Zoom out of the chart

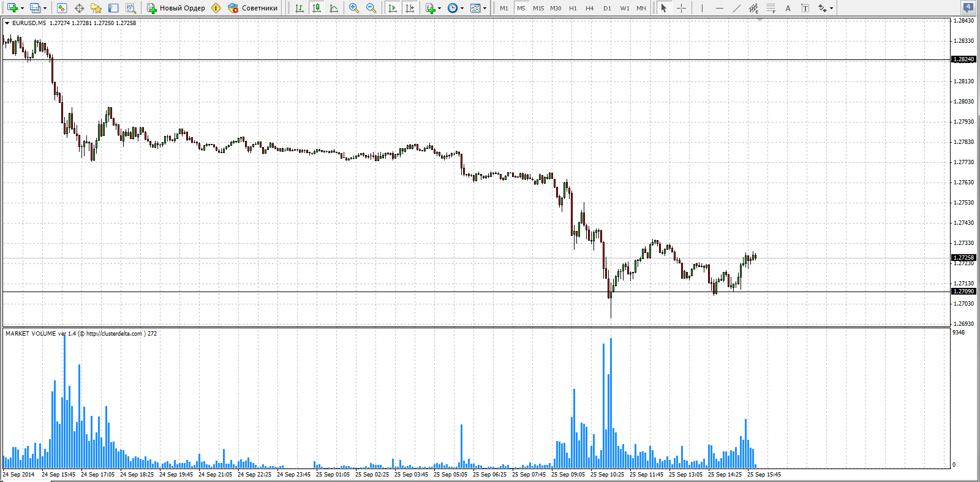371,8
